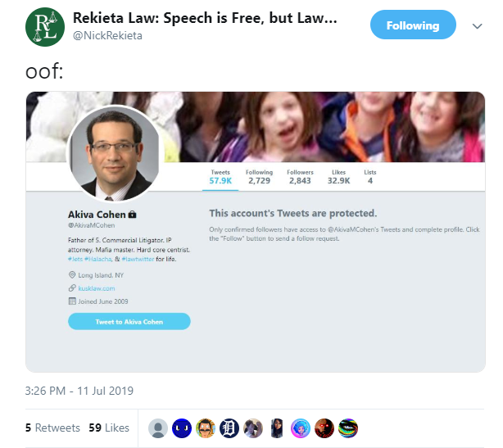Open the dark blue eyes liker avatar
Image resolution: width=503 pixels, height=448 pixels.
click(x=182, y=428)
